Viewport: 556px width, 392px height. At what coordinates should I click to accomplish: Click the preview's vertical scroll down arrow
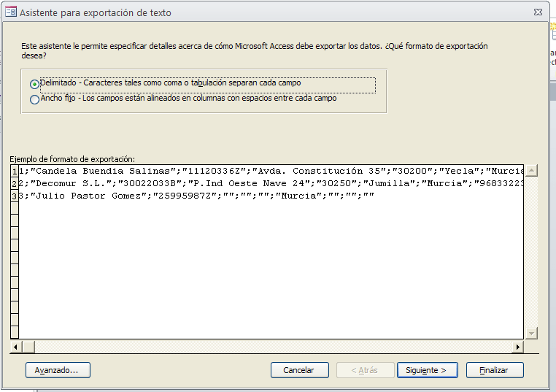tap(532, 333)
